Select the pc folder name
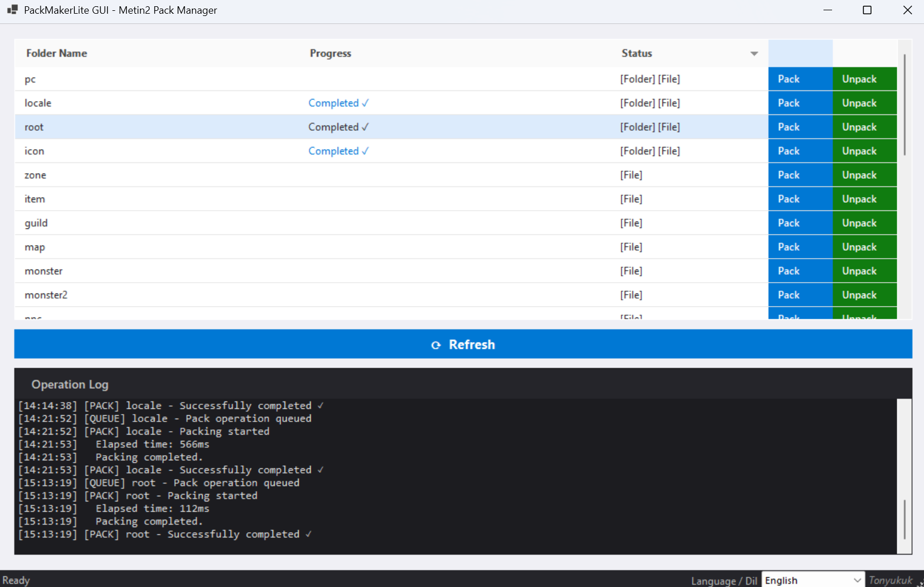Image resolution: width=924 pixels, height=587 pixels. pyautogui.click(x=30, y=79)
